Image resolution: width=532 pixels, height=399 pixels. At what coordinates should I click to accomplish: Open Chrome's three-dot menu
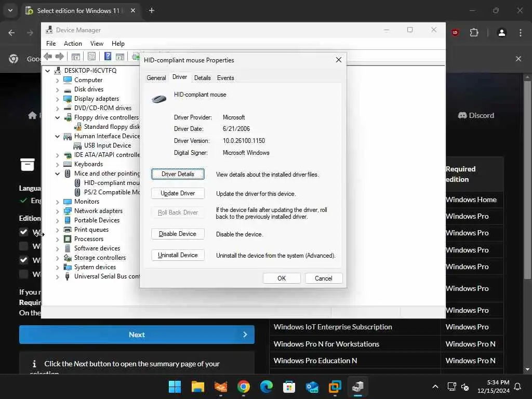[521, 33]
